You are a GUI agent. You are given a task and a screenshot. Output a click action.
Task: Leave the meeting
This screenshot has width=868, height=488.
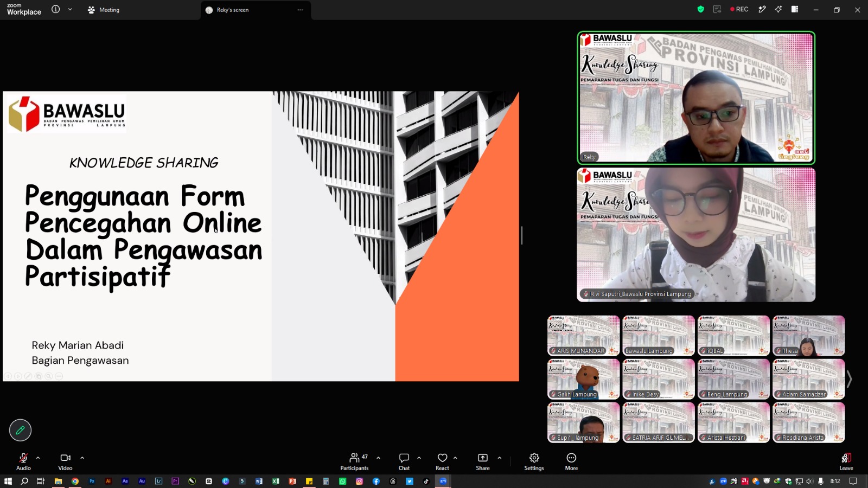tap(846, 461)
